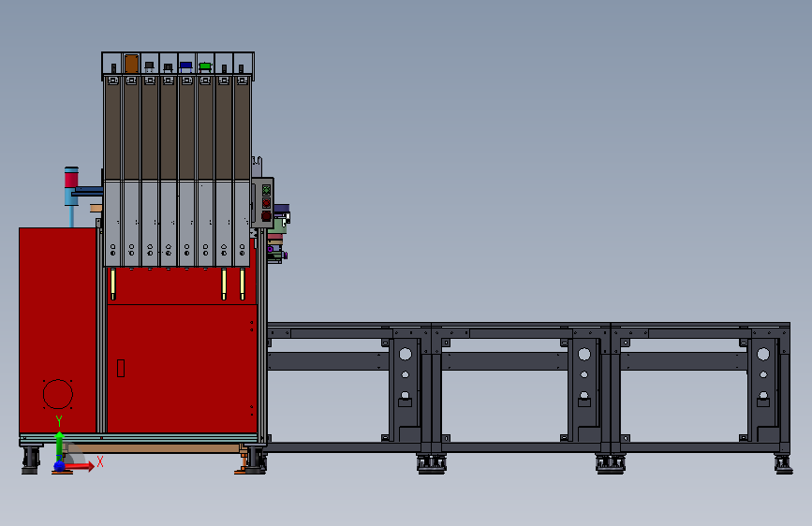Select the far-right leveling foot of frame
The image size is (812, 526).
(x=784, y=464)
